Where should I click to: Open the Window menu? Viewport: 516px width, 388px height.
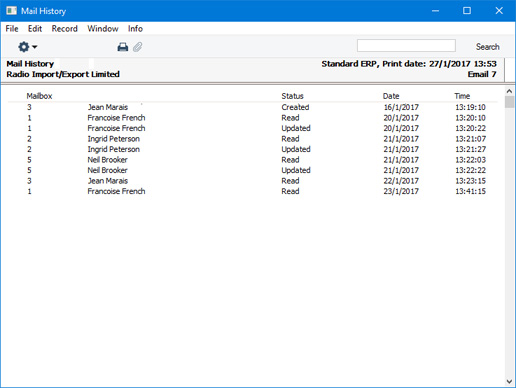click(x=103, y=29)
